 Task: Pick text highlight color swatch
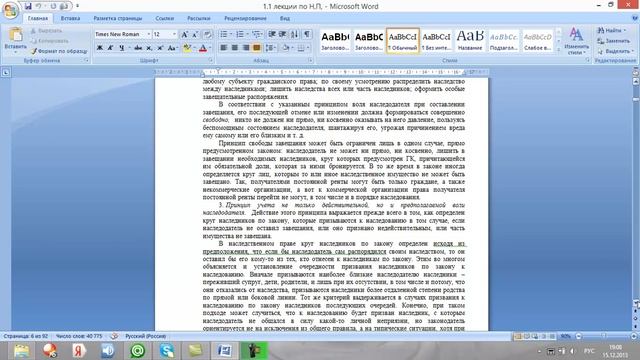(187, 48)
